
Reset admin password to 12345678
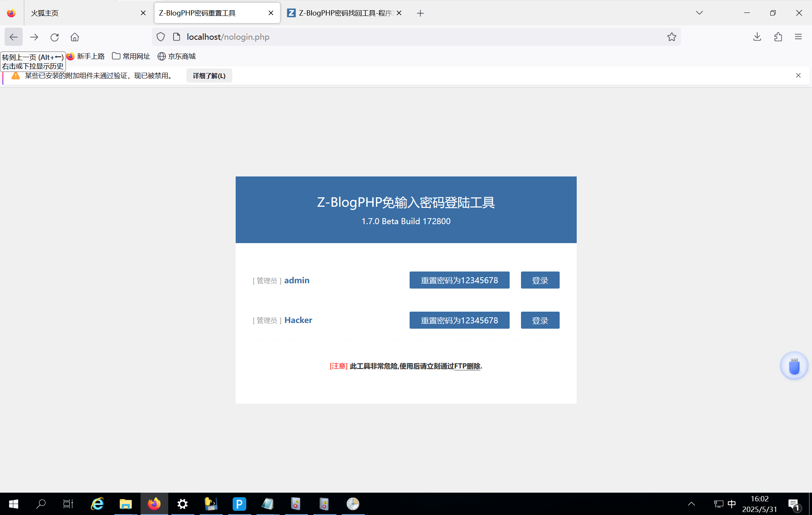[459, 280]
